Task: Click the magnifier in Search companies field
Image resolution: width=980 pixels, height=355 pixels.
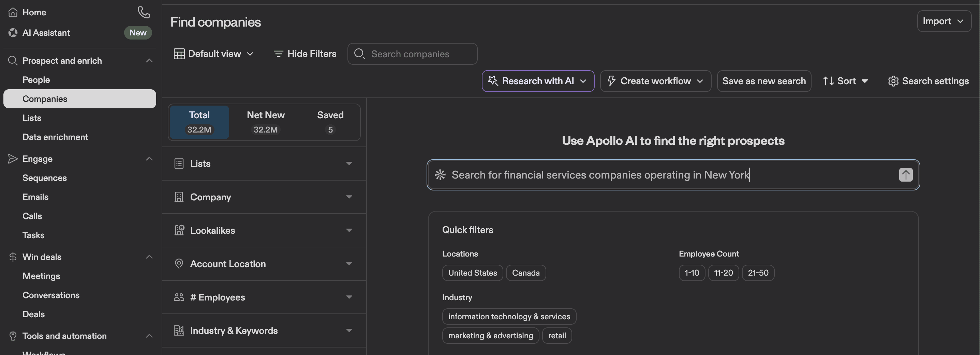Action: coord(359,53)
